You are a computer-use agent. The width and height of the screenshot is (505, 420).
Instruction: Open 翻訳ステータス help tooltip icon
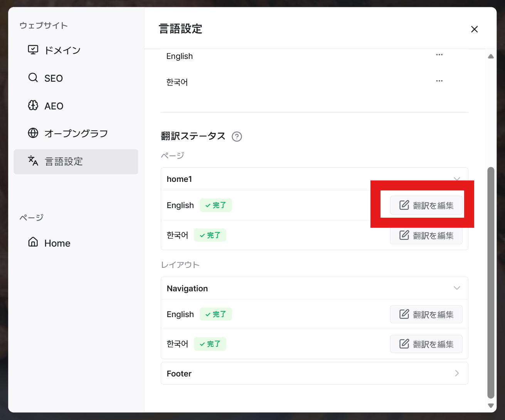pyautogui.click(x=237, y=136)
